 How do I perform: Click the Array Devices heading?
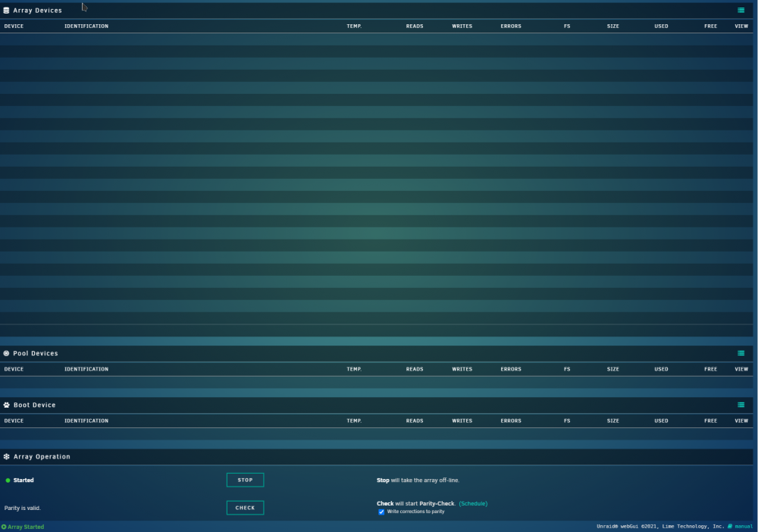37,10
